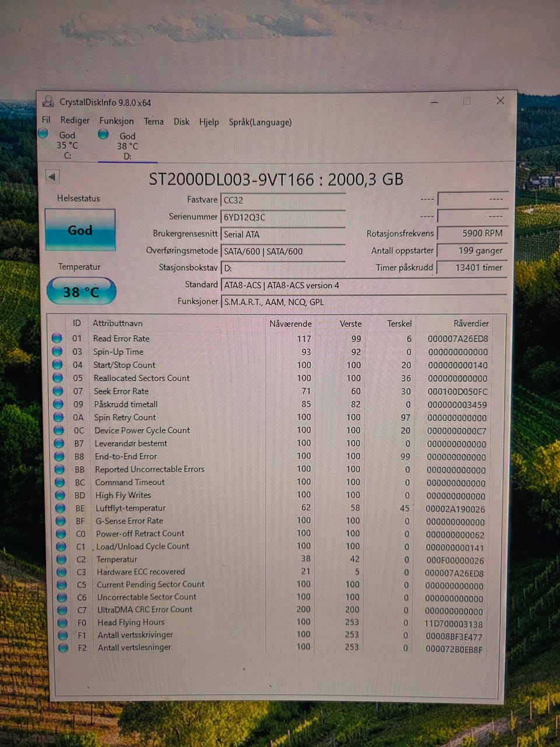Click the Antall oppstarter value 199 ganger
Image resolution: width=560 pixels, height=747 pixels.
(x=473, y=250)
